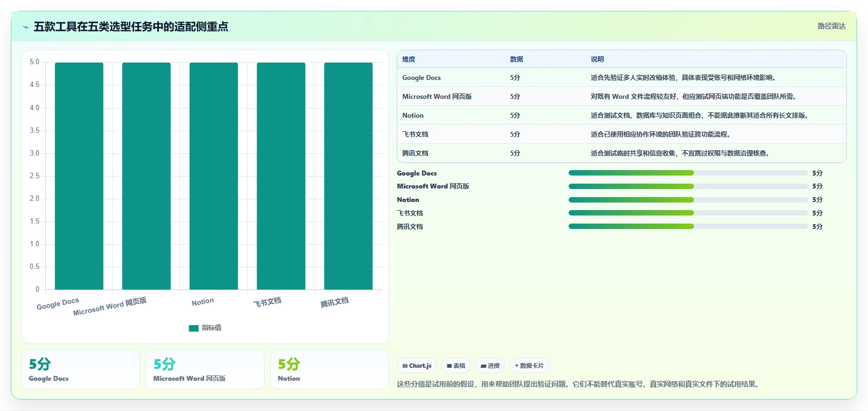This screenshot has height=411, width=868.
Task: Click the 2.5 y-axis tick label
Action: [35, 176]
